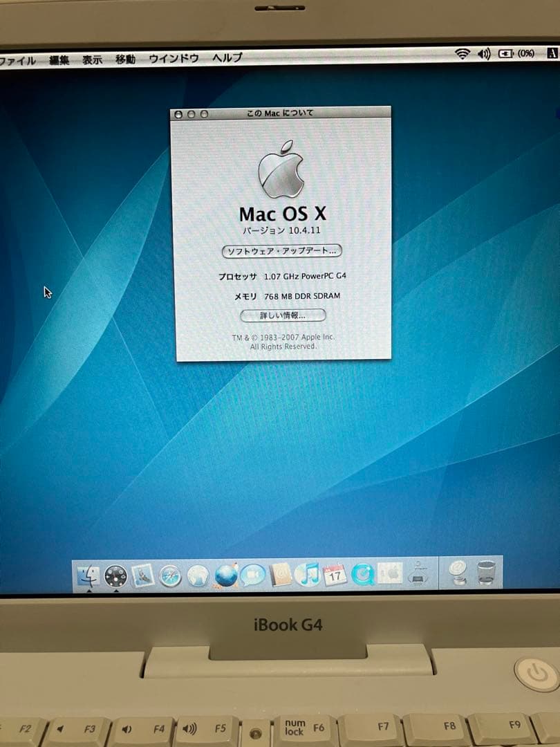The width and height of the screenshot is (560, 747).
Task: Open the blue Earth globe Dock icon
Action: [x=225, y=575]
